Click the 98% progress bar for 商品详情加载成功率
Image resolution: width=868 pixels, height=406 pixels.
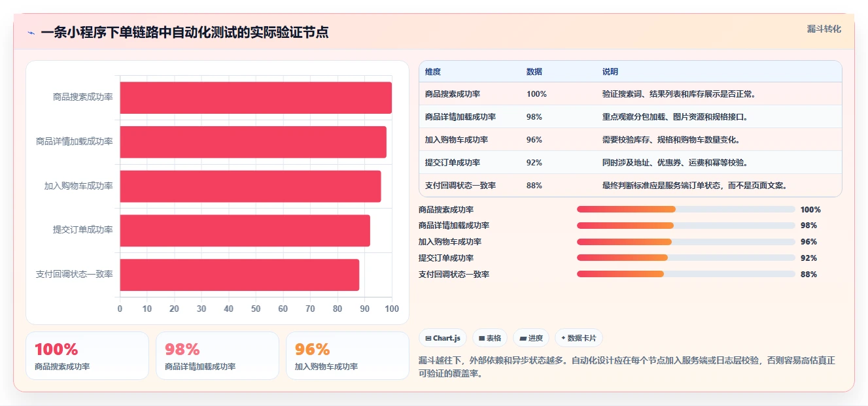pos(686,226)
